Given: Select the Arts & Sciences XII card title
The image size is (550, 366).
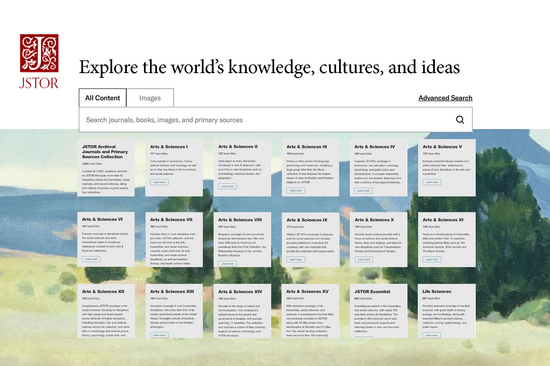Looking at the screenshot, I should click(103, 291).
